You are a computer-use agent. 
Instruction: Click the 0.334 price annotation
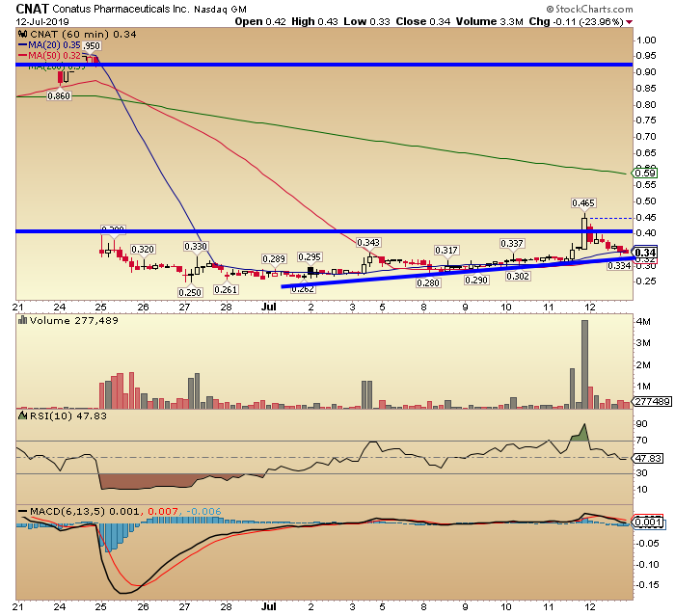(619, 266)
